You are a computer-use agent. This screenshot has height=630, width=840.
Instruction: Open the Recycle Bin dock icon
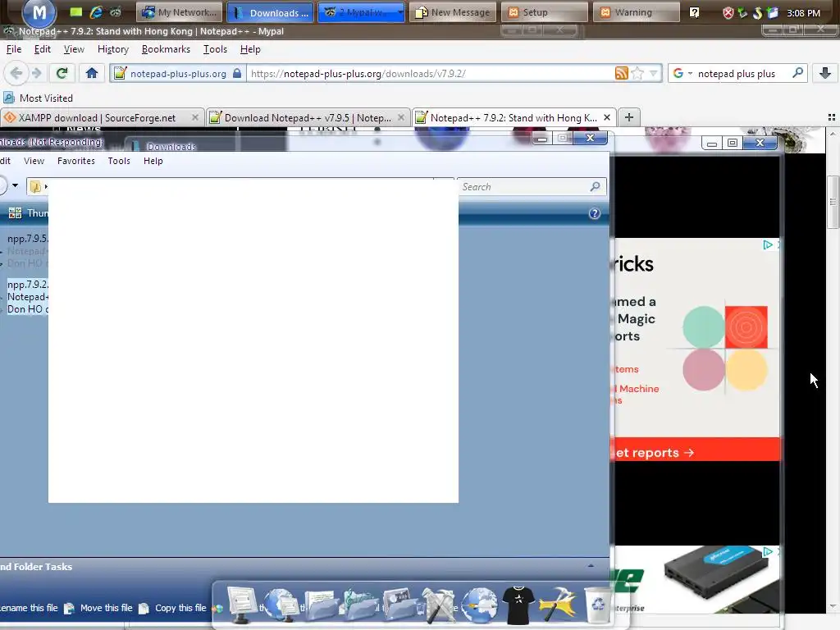[597, 605]
